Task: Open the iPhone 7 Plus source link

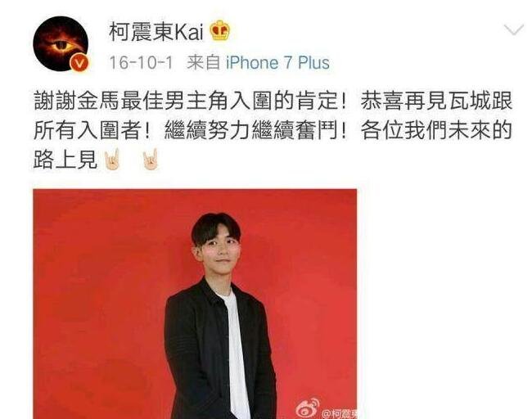Action: 277,63
